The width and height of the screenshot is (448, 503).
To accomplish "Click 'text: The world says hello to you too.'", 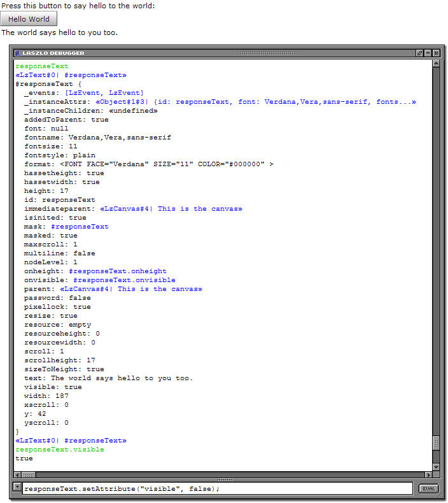I will click(108, 378).
